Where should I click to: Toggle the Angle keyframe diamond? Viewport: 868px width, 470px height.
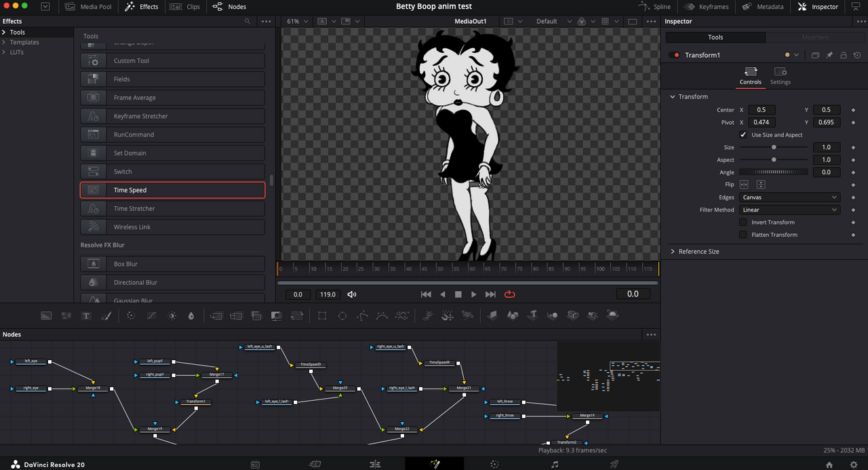[853, 172]
